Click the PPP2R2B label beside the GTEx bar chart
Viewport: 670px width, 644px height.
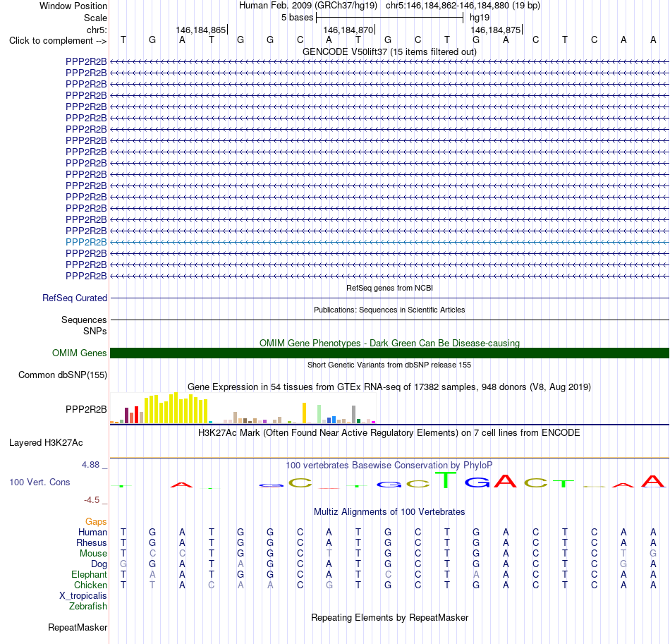click(86, 409)
